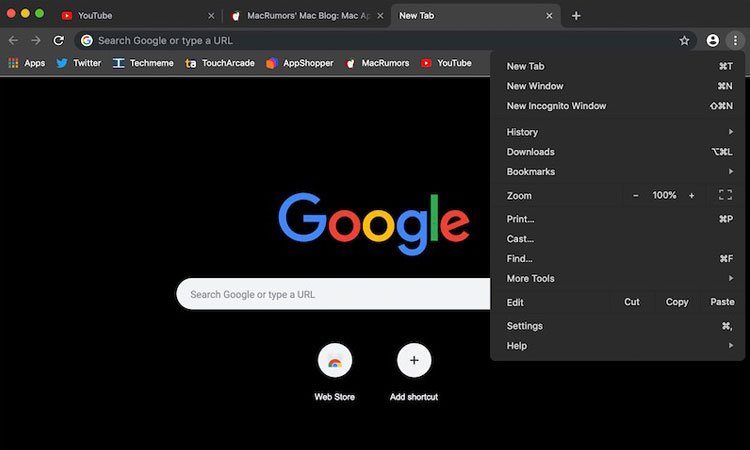Switch to the YouTube tab
This screenshot has width=750, height=450.
coord(135,16)
